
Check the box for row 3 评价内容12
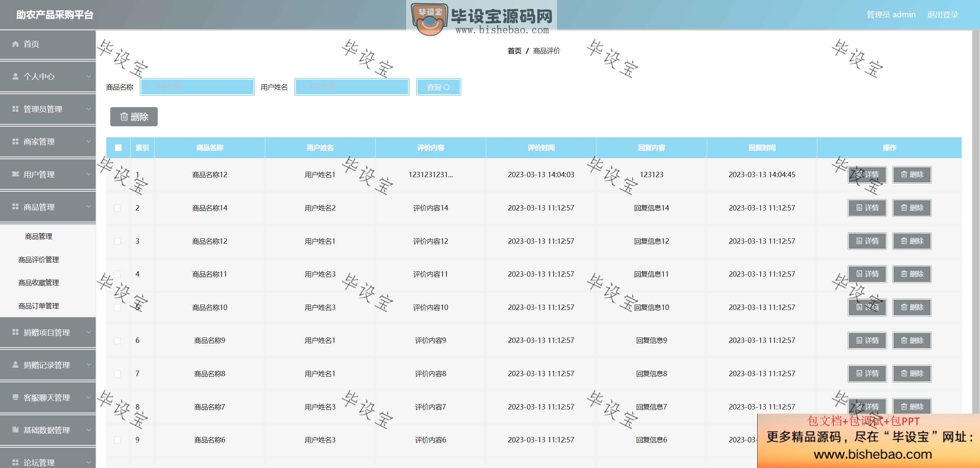click(x=118, y=241)
